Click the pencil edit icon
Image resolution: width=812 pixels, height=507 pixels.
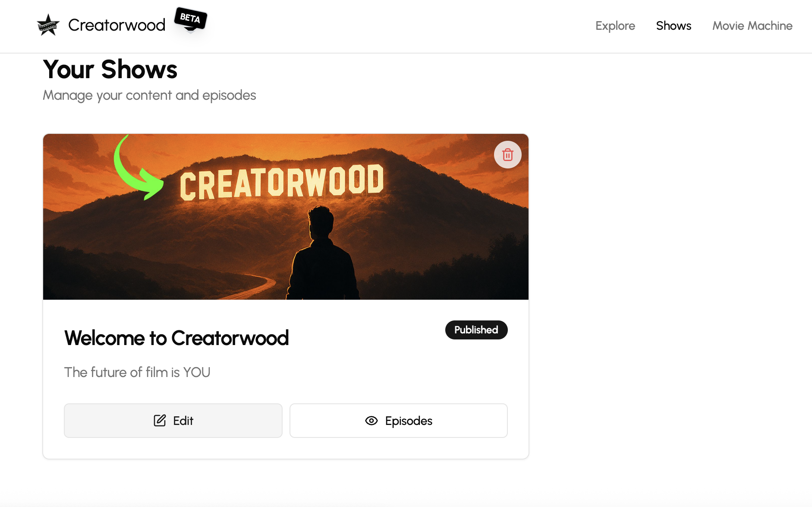coord(160,421)
